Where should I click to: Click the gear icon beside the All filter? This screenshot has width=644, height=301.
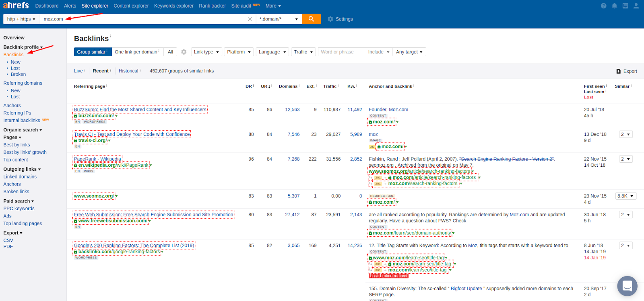point(184,52)
